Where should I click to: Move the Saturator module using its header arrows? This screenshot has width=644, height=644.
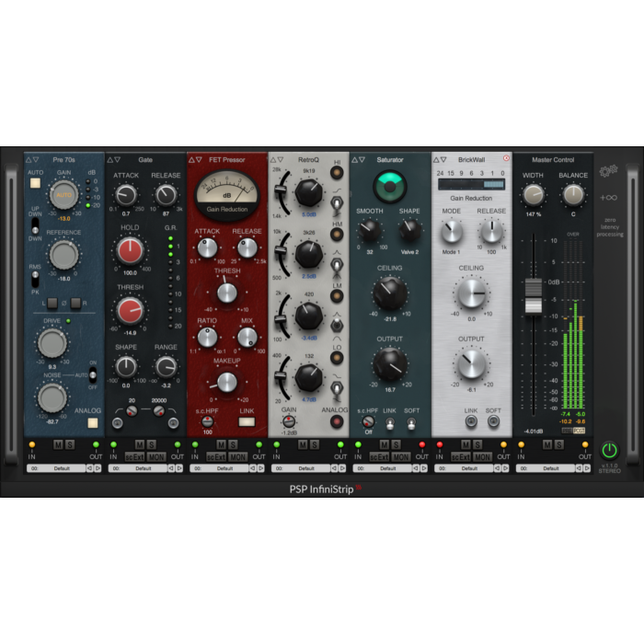(x=359, y=160)
